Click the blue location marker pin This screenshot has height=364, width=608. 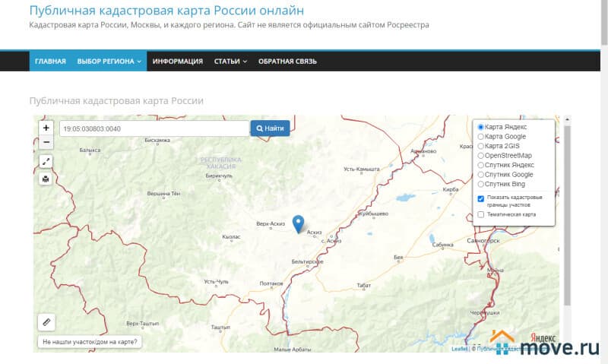298,224
